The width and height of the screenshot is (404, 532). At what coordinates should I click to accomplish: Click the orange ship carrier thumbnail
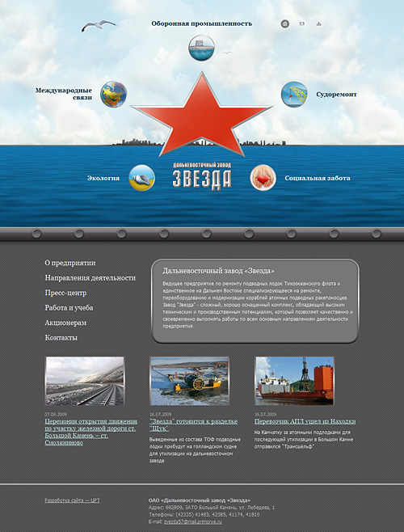(294, 381)
